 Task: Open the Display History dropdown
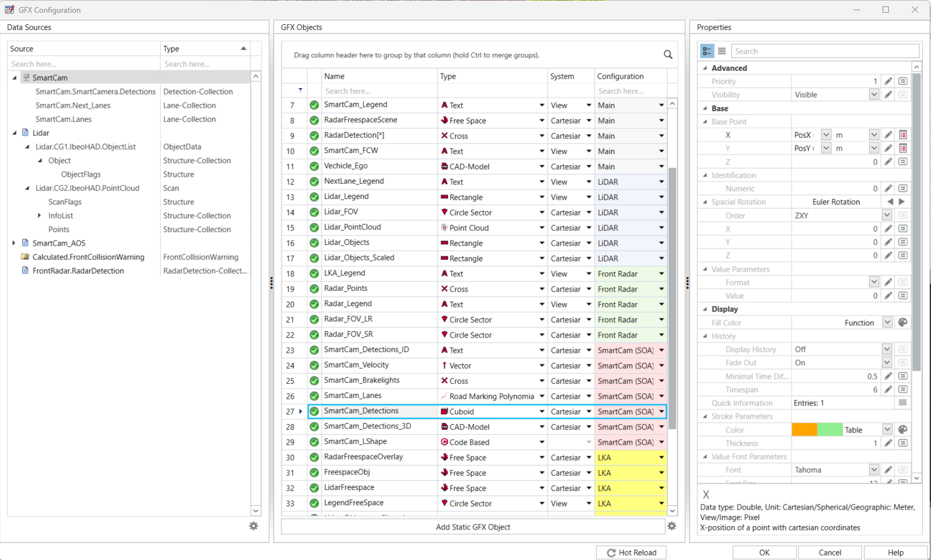click(x=887, y=349)
